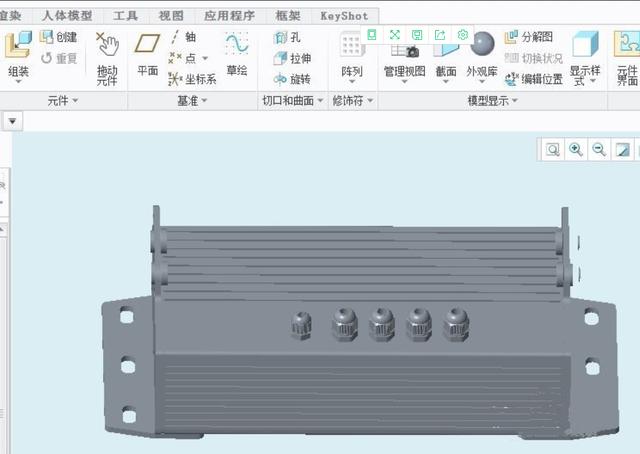Click the 坐标系 coordinate system tool

(192, 79)
